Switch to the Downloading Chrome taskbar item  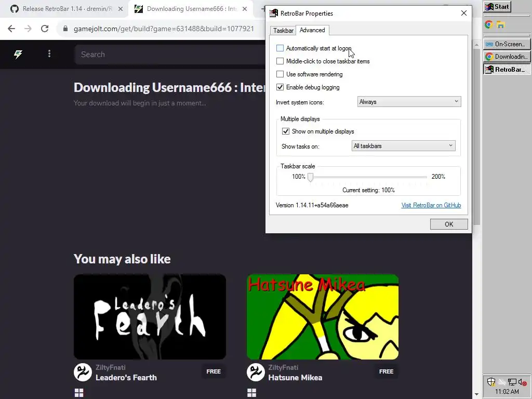(x=507, y=57)
